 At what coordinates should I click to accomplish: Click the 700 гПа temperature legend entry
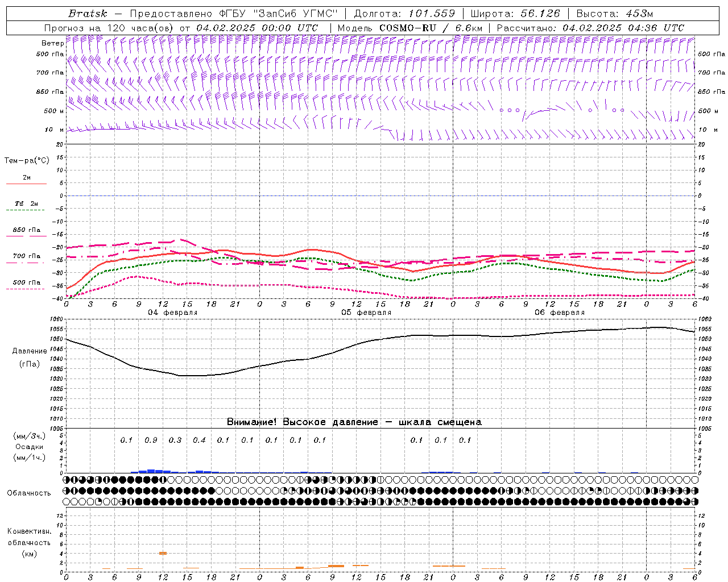pyautogui.click(x=27, y=256)
